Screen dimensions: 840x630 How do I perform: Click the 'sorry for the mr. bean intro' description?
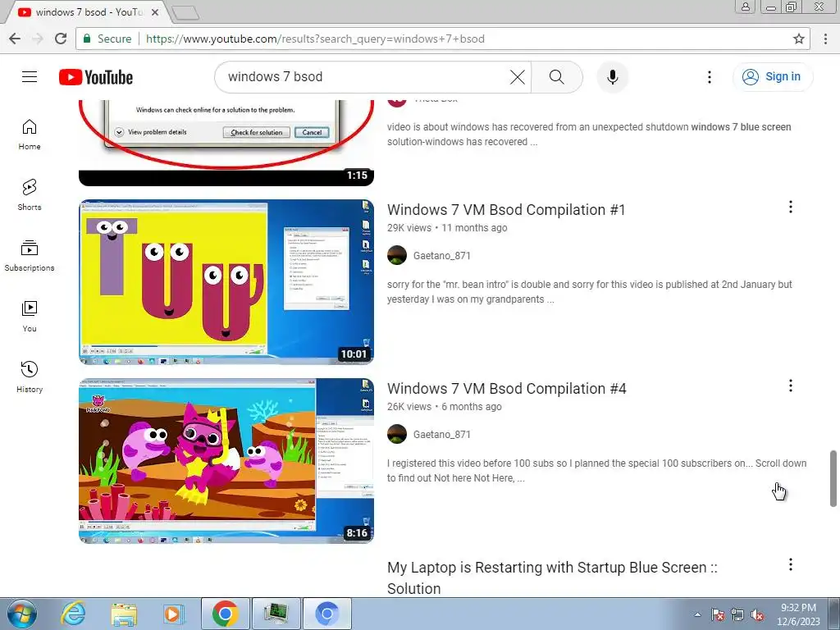click(589, 292)
